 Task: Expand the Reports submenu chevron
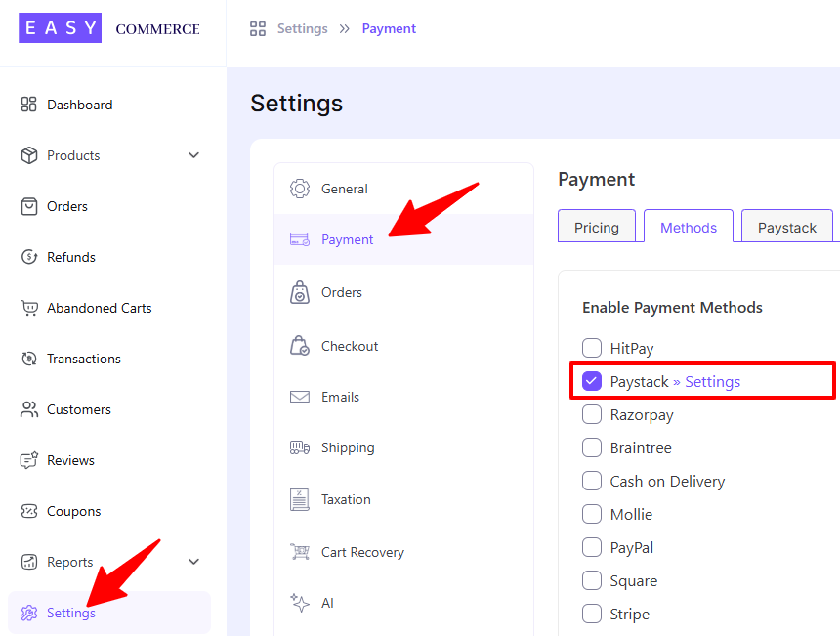(x=194, y=562)
